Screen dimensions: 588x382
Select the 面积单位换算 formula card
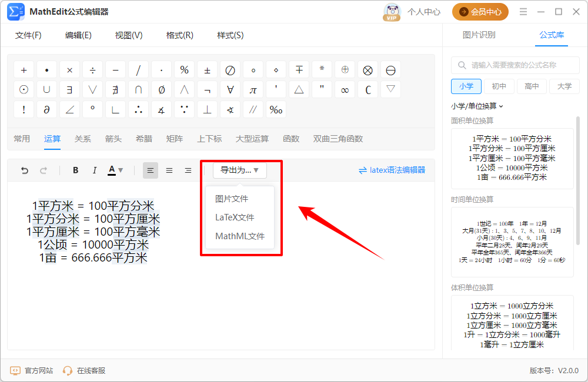pyautogui.click(x=512, y=159)
